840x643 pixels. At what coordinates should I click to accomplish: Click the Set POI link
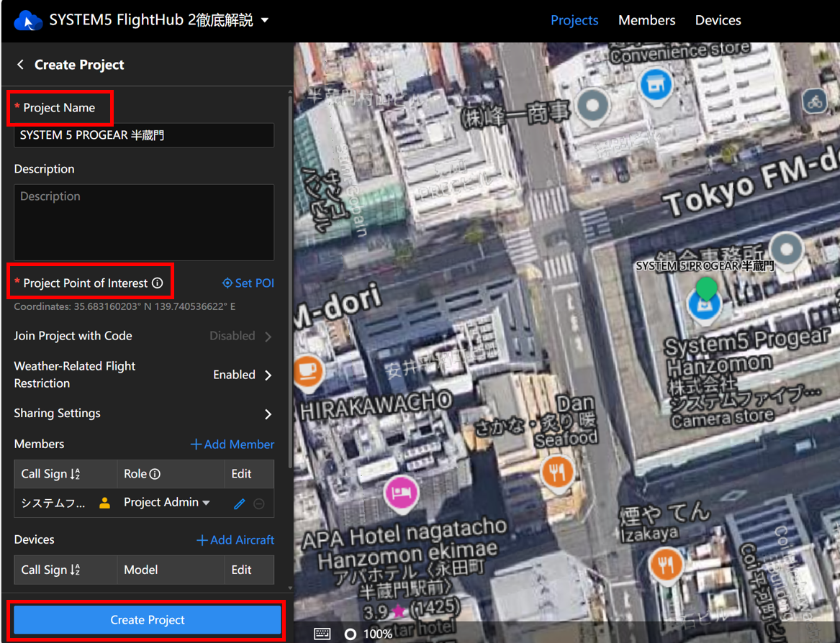pos(248,283)
